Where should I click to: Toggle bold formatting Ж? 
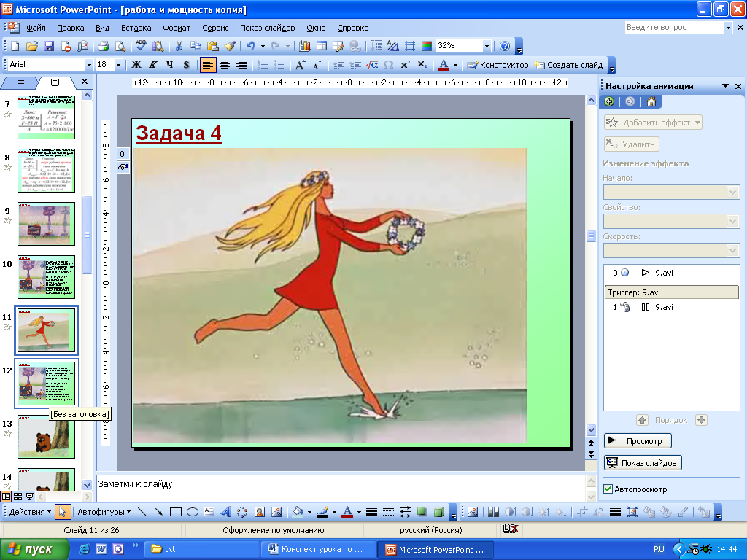[x=136, y=65]
